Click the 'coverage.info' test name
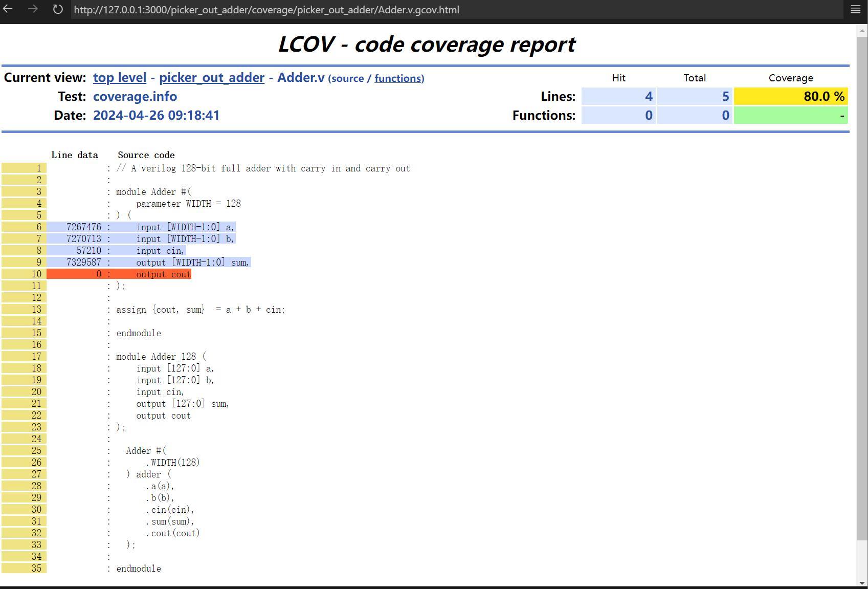This screenshot has width=868, height=589. coord(135,96)
